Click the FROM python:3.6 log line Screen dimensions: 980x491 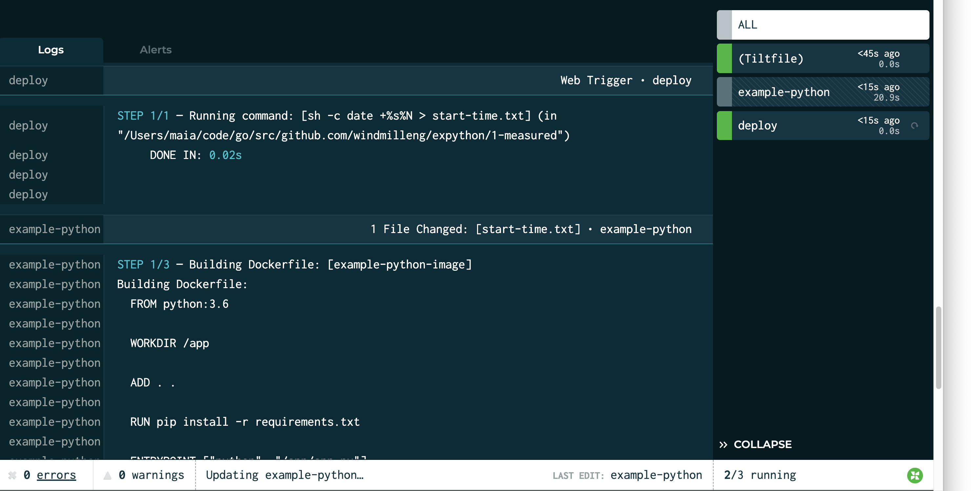click(x=179, y=304)
